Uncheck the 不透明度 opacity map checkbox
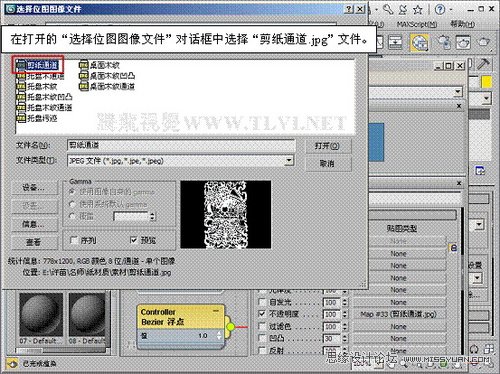500x374 pixels. click(x=262, y=314)
